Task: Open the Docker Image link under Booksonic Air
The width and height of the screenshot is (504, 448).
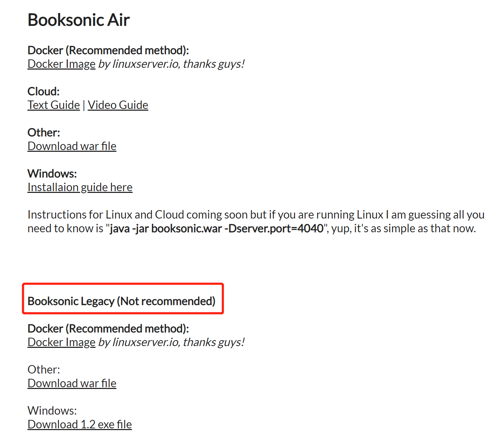Action: coord(61,64)
